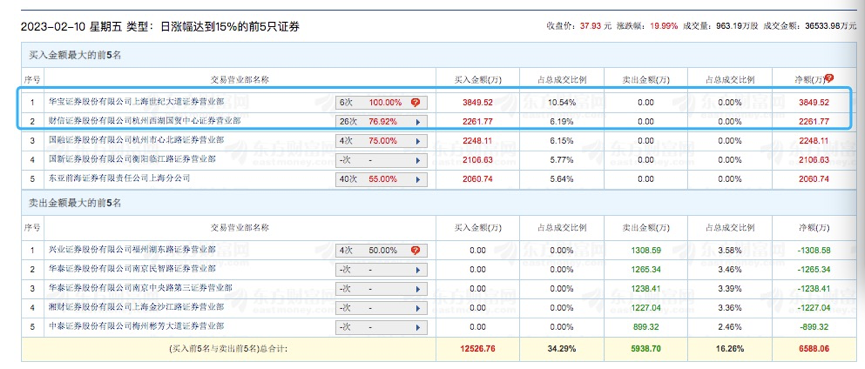Image resolution: width=865 pixels, height=369 pixels.
Task: Click the 4次 50.00% stats box
Action: (381, 250)
